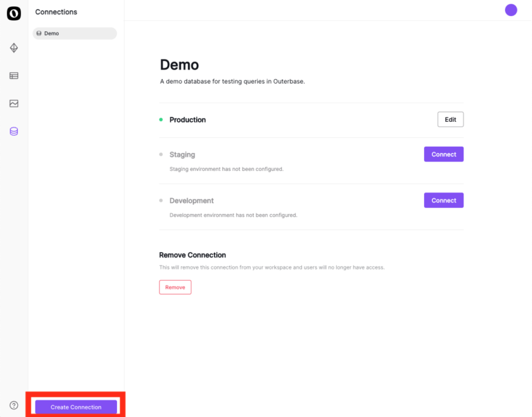Click the grey Staging status dot
532x417 pixels.
(x=161, y=154)
